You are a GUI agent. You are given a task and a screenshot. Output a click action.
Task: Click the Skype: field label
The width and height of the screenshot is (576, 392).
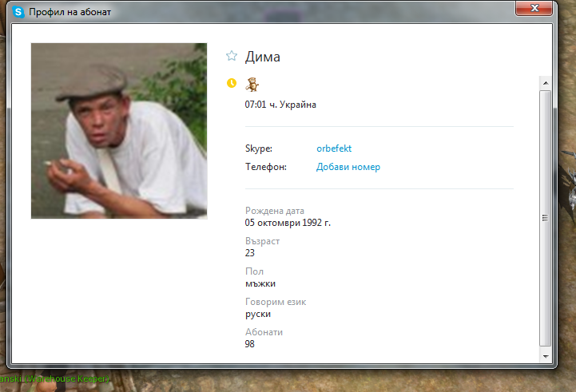tap(259, 148)
